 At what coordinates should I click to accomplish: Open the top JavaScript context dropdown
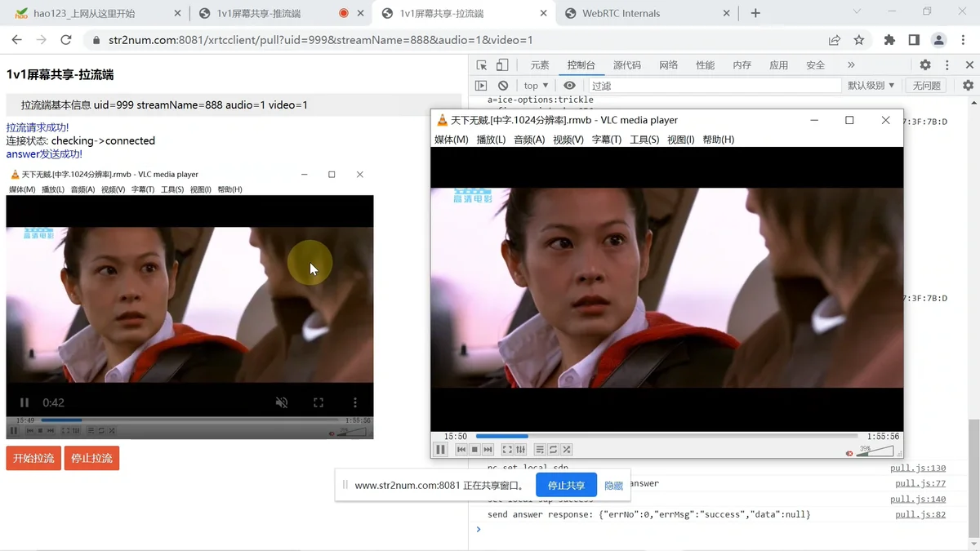point(536,86)
